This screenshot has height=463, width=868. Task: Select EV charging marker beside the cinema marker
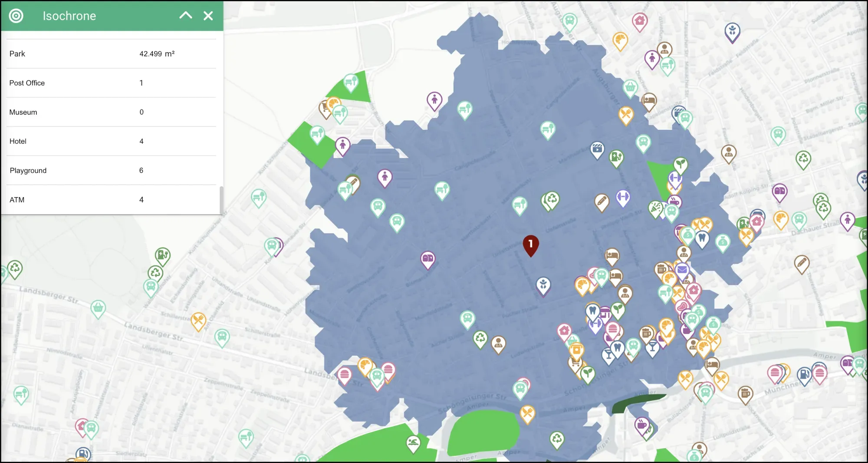616,158
